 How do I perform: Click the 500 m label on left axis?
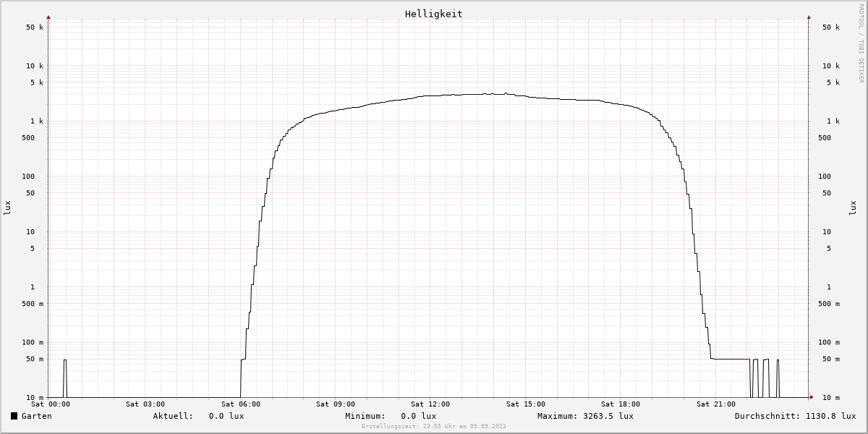33,304
